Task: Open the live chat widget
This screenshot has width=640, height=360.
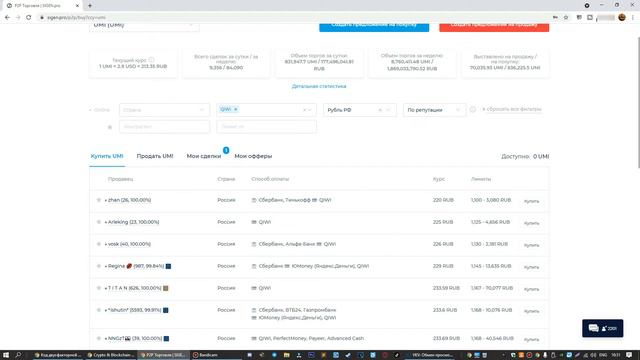Action: 602,328
